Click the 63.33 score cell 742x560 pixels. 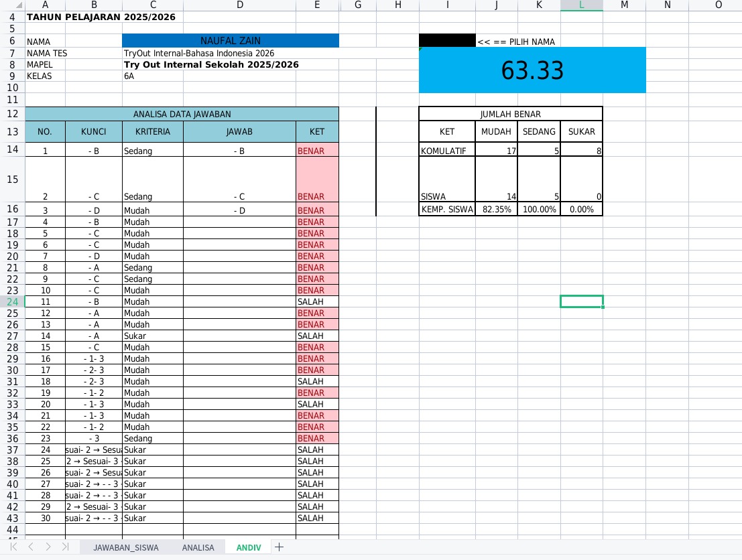pos(532,70)
